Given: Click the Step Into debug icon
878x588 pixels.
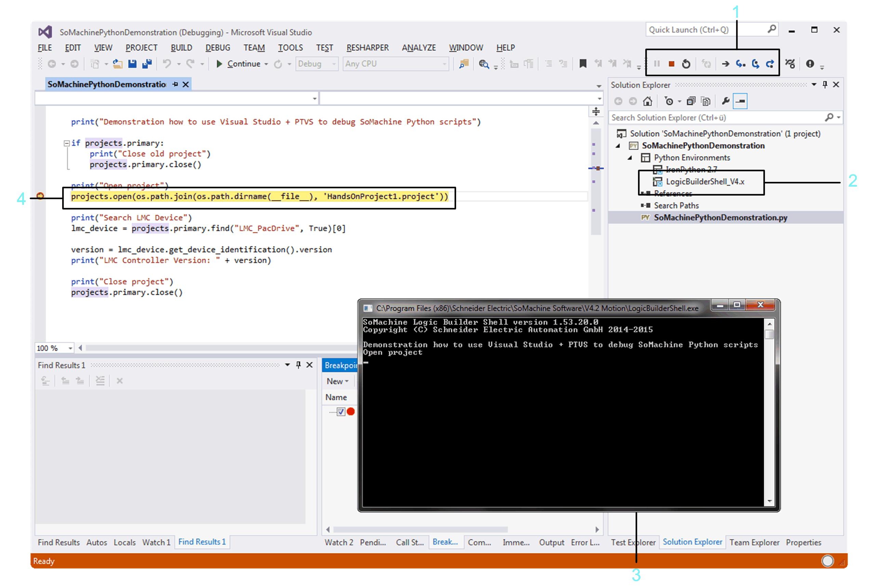Looking at the screenshot, I should [x=740, y=64].
